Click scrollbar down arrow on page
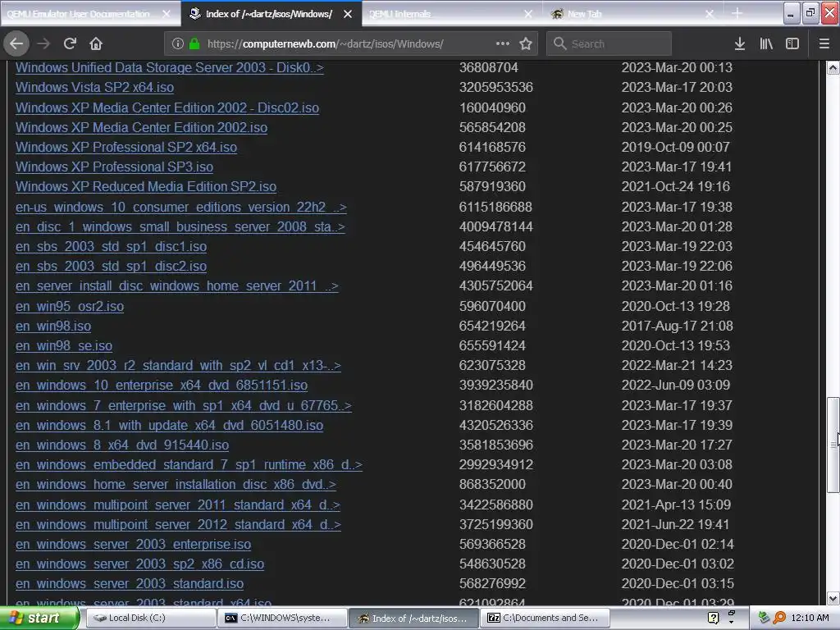This screenshot has width=840, height=630. (833, 598)
